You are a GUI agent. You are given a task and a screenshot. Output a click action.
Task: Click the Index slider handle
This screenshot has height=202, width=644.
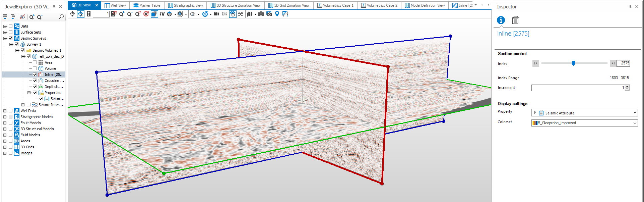tap(573, 63)
